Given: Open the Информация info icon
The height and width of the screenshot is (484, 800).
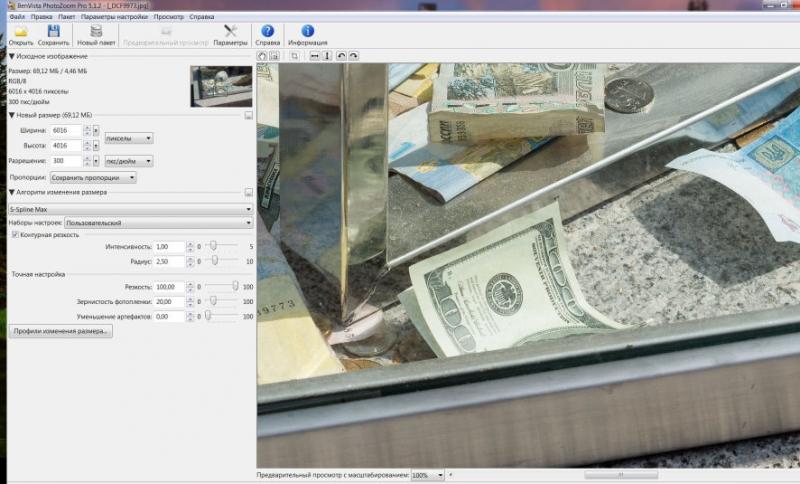Looking at the screenshot, I should [308, 32].
